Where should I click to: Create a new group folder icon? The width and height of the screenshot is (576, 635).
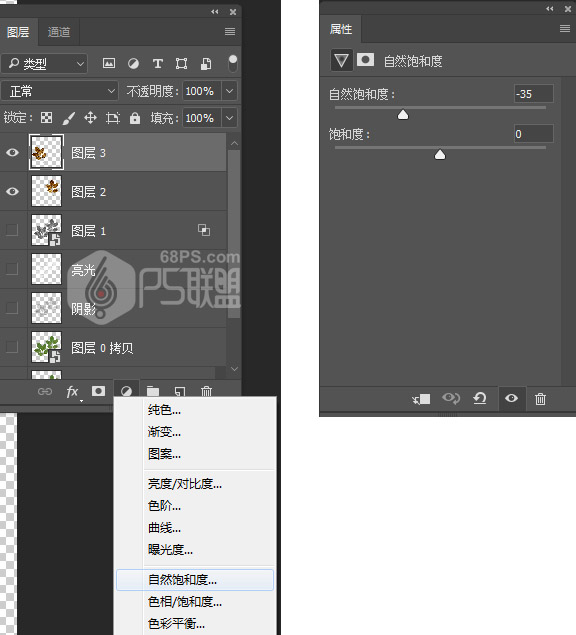click(x=153, y=391)
